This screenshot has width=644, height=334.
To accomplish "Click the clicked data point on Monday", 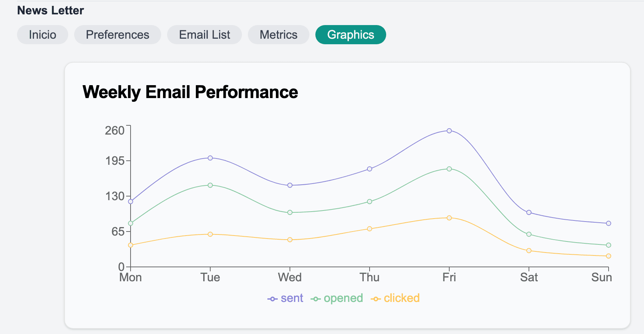I will 131,245.
